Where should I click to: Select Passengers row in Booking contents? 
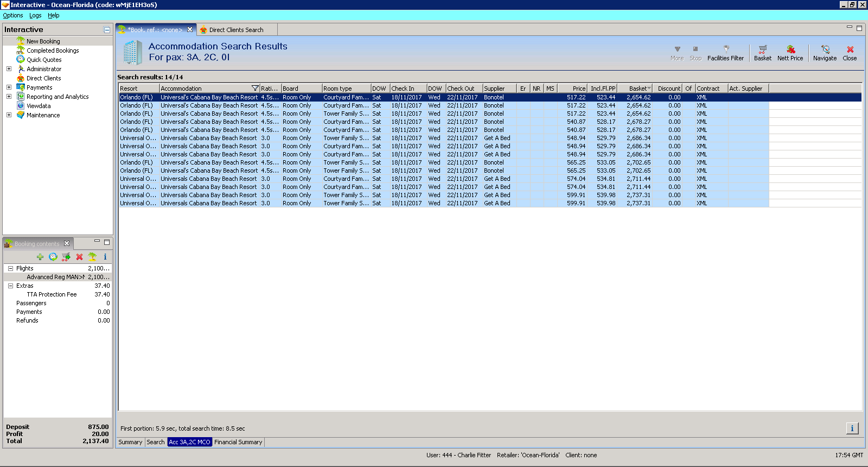pos(58,303)
